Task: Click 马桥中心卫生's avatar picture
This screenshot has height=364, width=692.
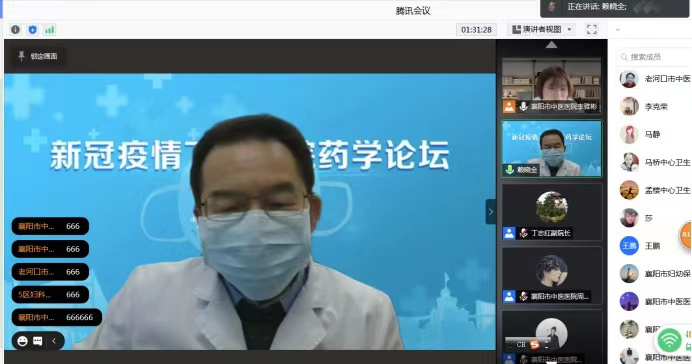Action: coord(629,162)
